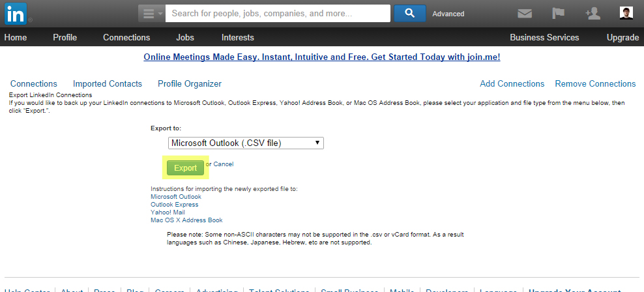The height and width of the screenshot is (292, 644).
Task: Open the profile photo account menu
Action: pyautogui.click(x=626, y=13)
